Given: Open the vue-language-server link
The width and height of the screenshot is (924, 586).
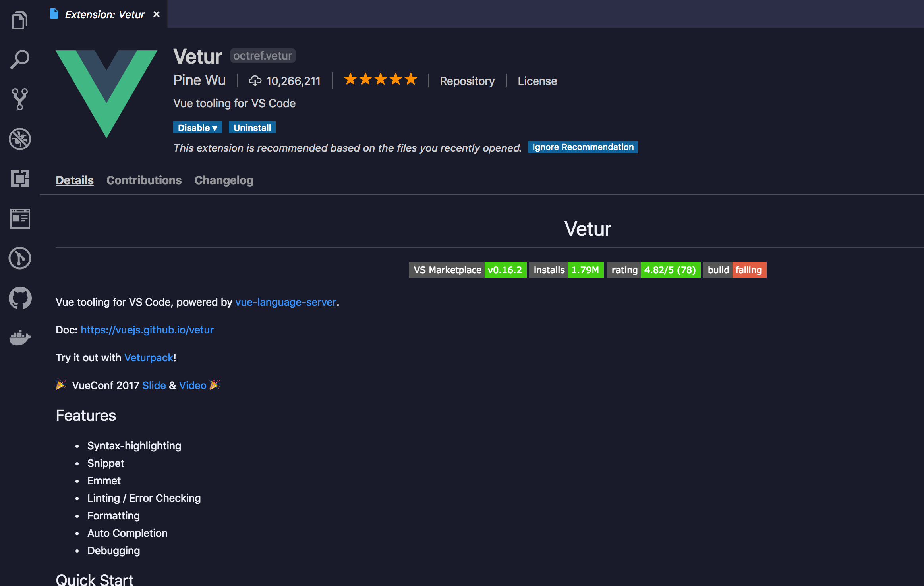Looking at the screenshot, I should (285, 302).
